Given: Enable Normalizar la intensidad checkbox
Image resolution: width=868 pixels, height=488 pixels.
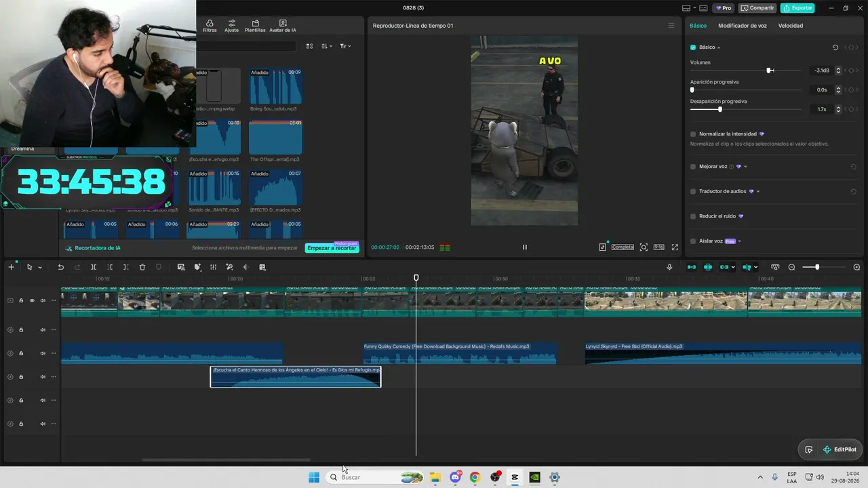Looking at the screenshot, I should coord(693,134).
